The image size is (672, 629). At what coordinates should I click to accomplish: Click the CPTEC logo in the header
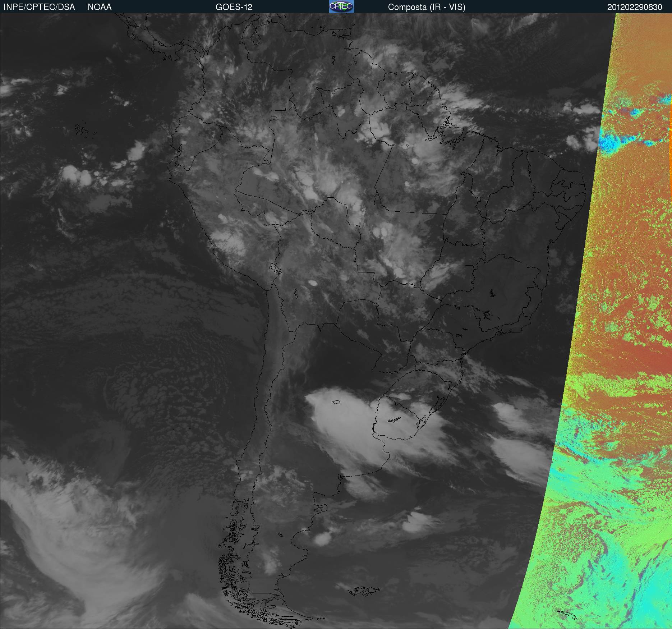pyautogui.click(x=341, y=6)
